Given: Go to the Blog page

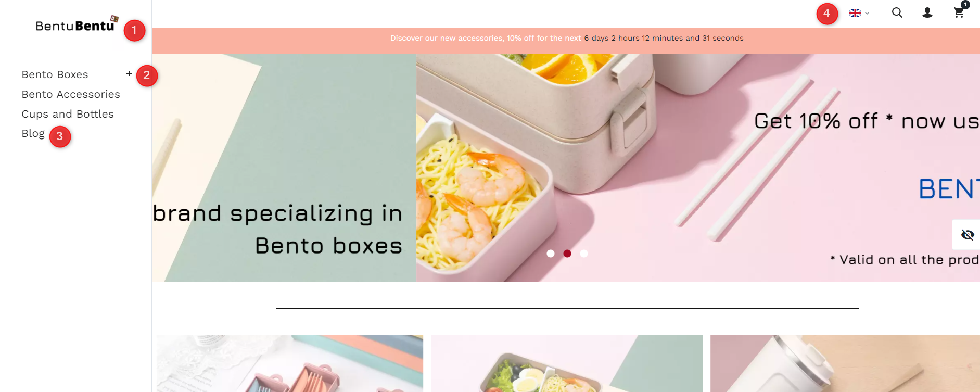Looking at the screenshot, I should pyautogui.click(x=33, y=134).
